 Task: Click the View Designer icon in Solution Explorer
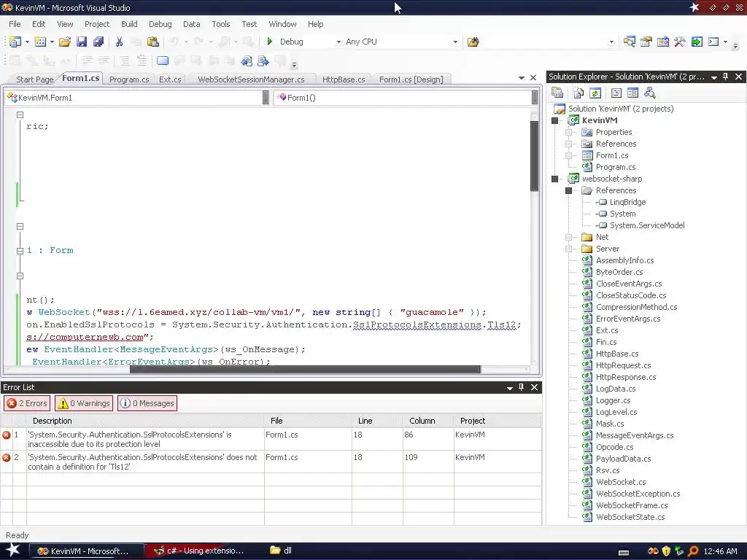632,93
